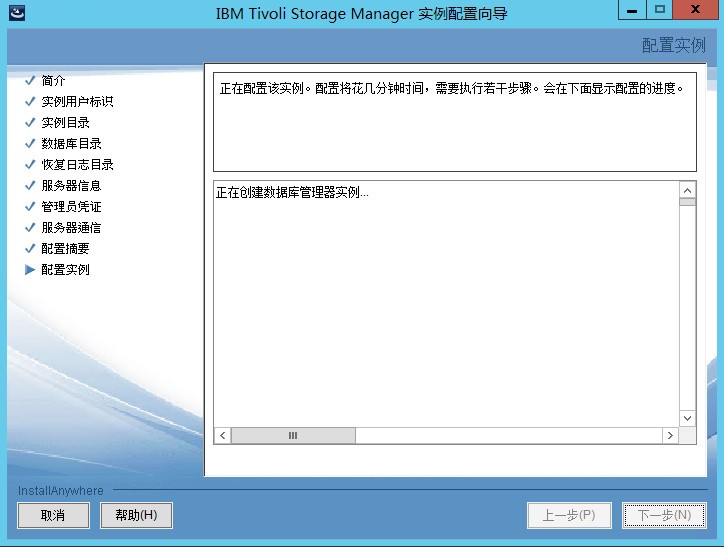Screen dimensions: 724x547
Task: Minimize the configuration wizard window
Action: [632, 10]
